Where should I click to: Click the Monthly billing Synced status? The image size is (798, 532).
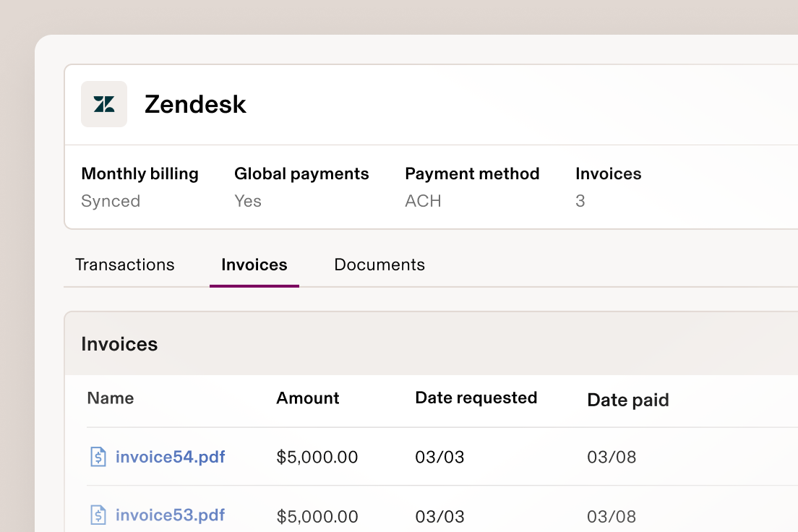pos(111,201)
